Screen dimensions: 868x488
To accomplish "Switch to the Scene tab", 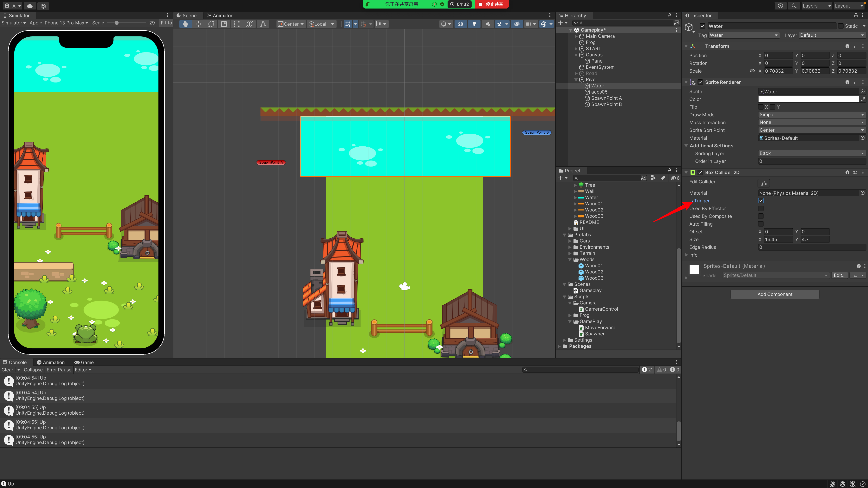I will click(x=187, y=15).
